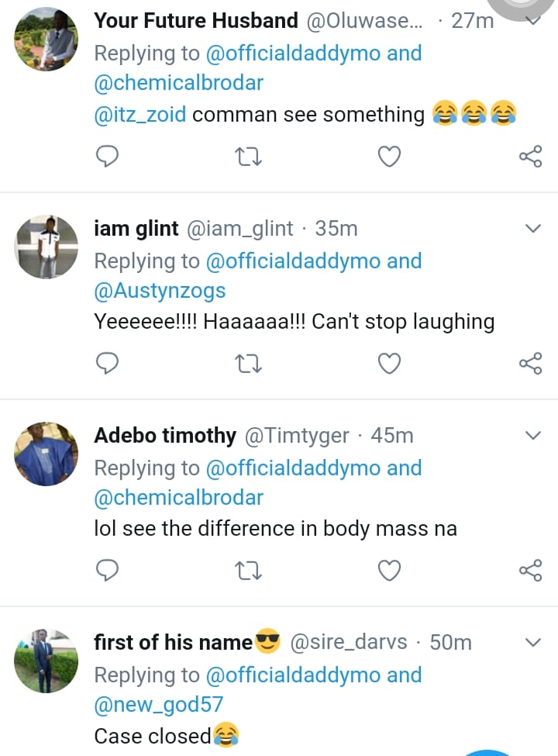The image size is (558, 756).
Task: Reply to Adebo timothy's tweet
Action: 106,571
